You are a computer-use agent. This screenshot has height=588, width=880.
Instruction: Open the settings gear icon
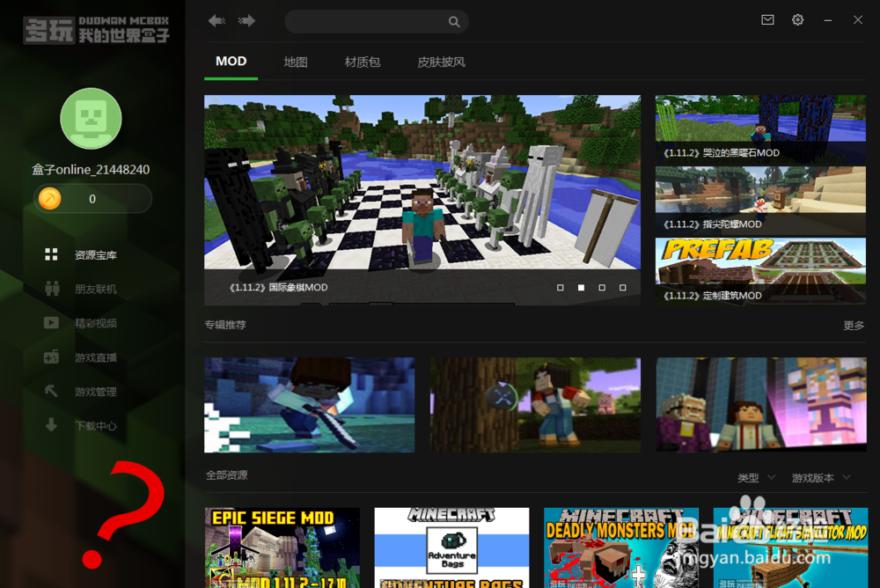tap(797, 19)
